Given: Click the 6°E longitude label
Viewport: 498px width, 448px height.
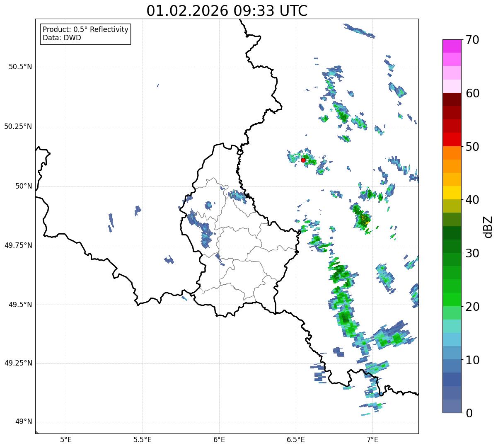Looking at the screenshot, I should pyautogui.click(x=219, y=439).
